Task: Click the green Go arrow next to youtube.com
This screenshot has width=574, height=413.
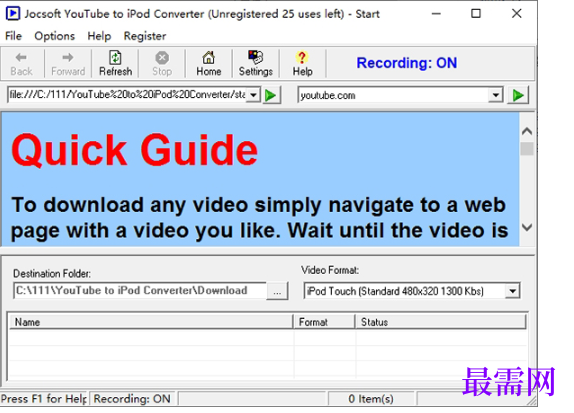Action: click(518, 95)
